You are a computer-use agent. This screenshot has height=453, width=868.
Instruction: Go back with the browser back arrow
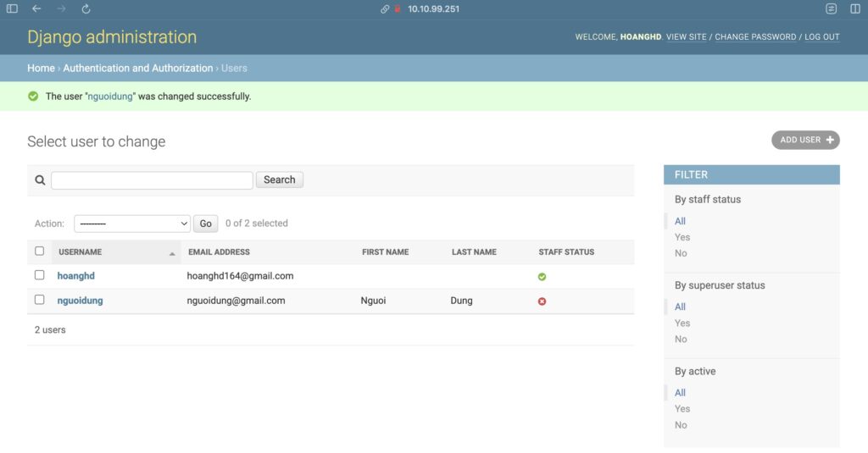pyautogui.click(x=36, y=8)
